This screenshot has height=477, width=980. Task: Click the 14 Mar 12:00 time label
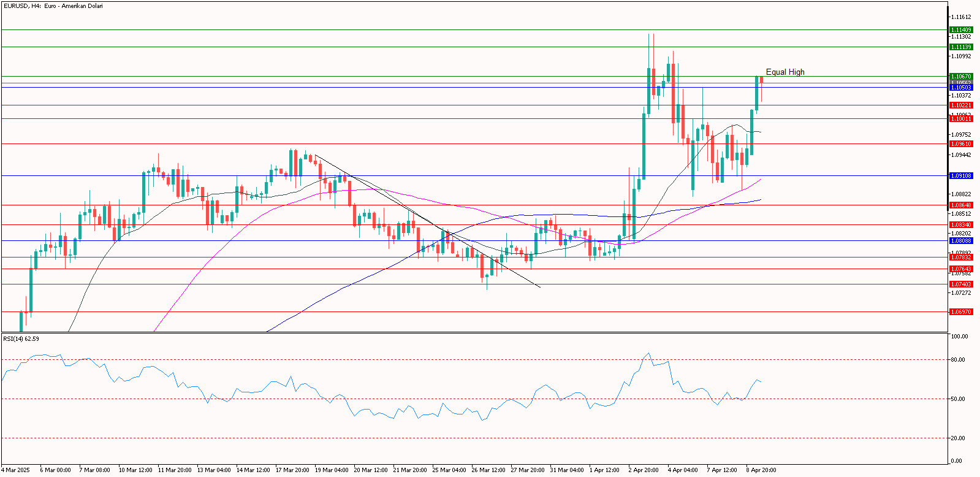pyautogui.click(x=253, y=470)
